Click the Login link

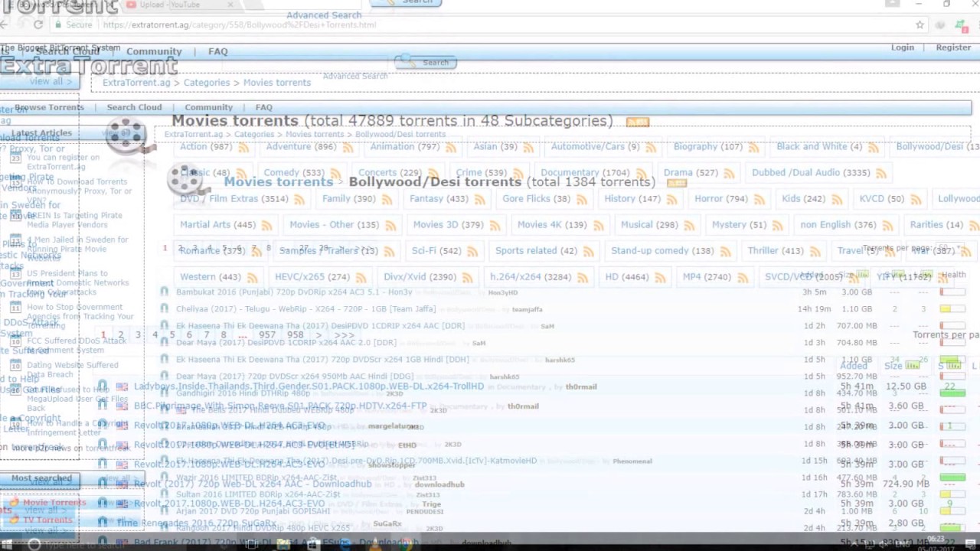[x=903, y=47]
